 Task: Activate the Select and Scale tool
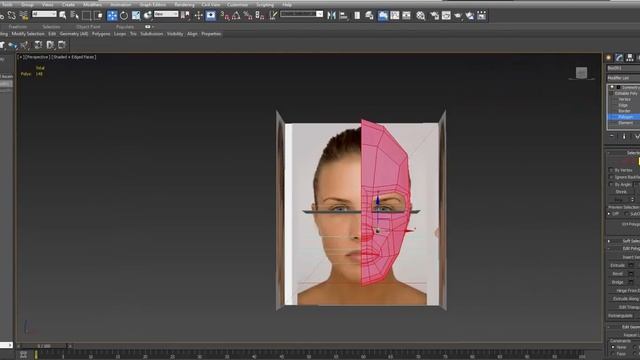pos(136,16)
